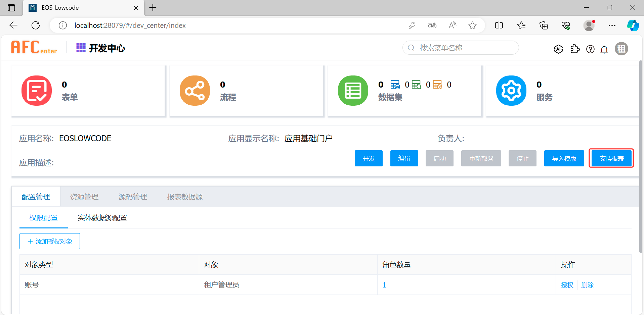The width and height of the screenshot is (644, 315).
Task: Click the role count link showing 1
Action: click(x=384, y=284)
